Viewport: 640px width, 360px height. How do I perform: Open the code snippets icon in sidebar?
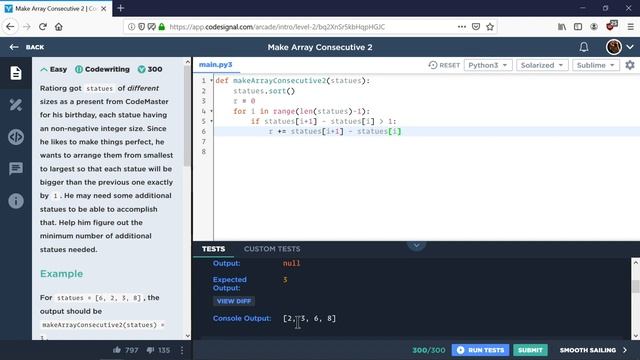click(x=16, y=137)
